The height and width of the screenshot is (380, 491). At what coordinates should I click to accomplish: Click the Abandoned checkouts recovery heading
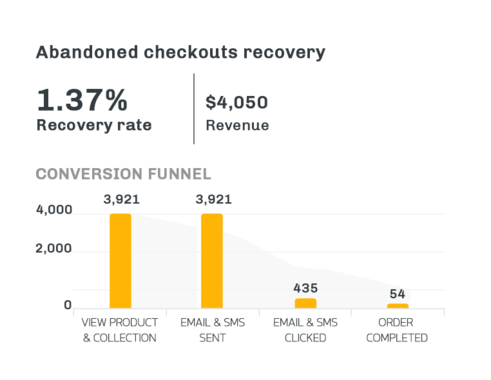(180, 53)
